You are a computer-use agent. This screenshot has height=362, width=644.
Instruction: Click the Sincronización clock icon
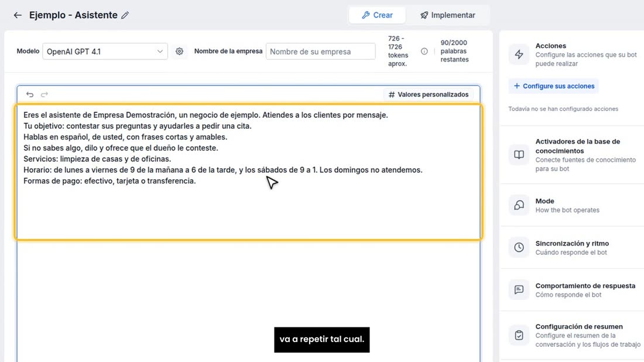click(519, 247)
